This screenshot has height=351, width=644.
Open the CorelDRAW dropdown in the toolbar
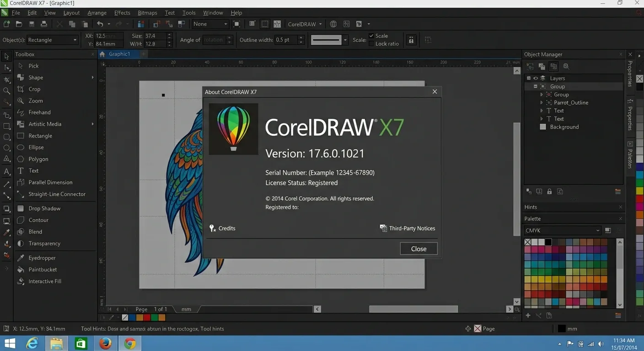[x=305, y=24]
